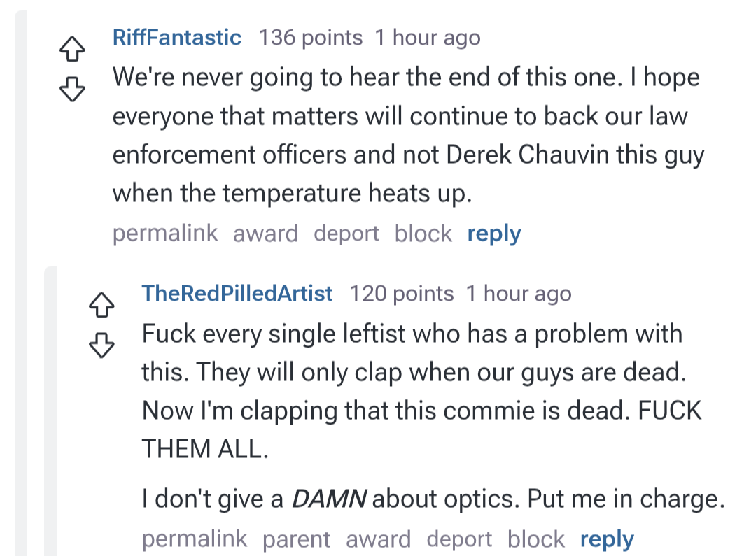Screen dimensions: 756x556
Task: Click the timestamp on TheRedPilledArtist's reply
Action: 518,294
